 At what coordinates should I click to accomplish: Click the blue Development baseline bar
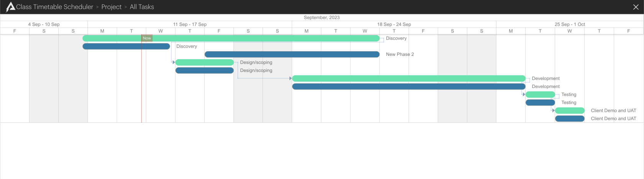pos(409,86)
